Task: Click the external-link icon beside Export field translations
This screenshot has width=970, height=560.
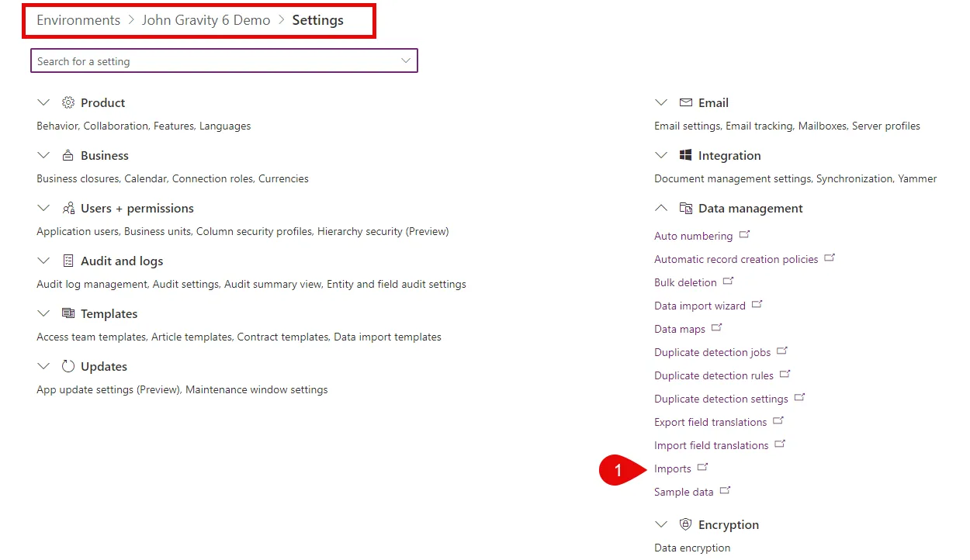Action: pos(778,420)
